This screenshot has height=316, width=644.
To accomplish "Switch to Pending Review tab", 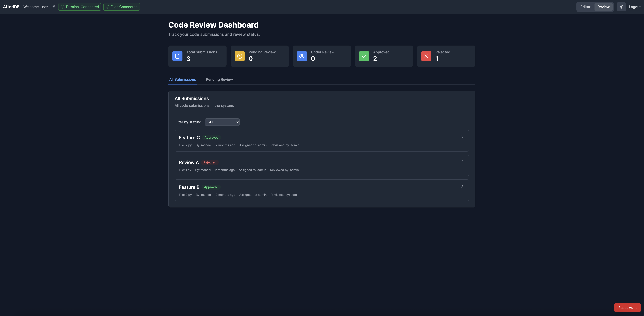I will tap(219, 79).
